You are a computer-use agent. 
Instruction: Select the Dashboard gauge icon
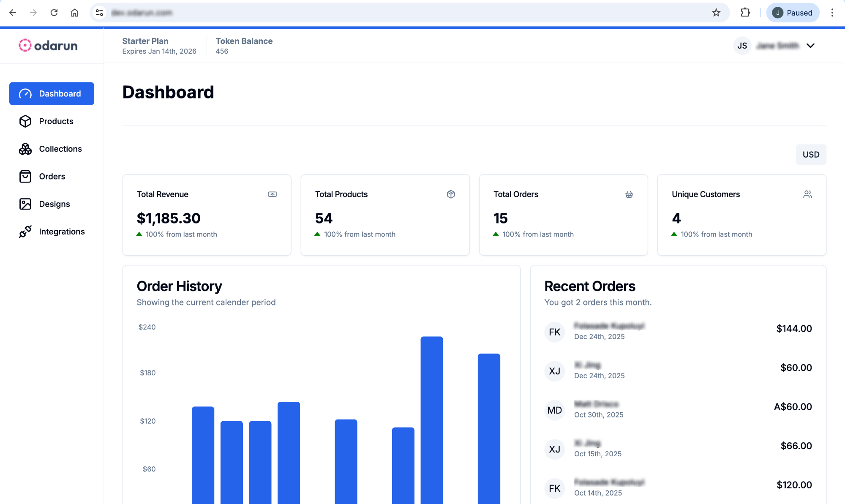pos(25,94)
